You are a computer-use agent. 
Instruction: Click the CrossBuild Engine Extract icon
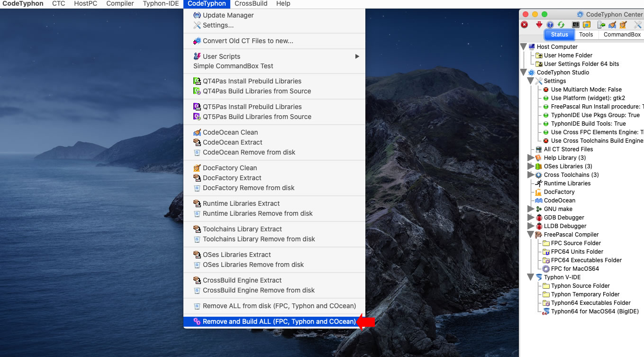[197, 280]
